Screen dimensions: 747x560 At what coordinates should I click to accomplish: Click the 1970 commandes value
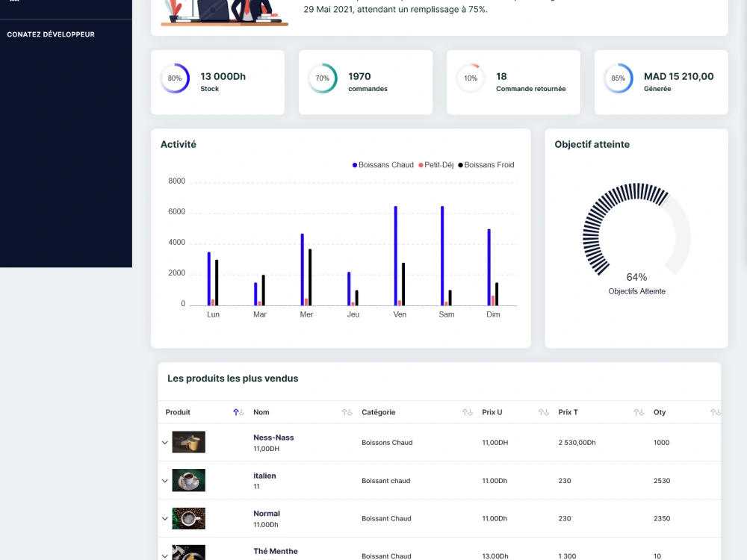point(359,77)
